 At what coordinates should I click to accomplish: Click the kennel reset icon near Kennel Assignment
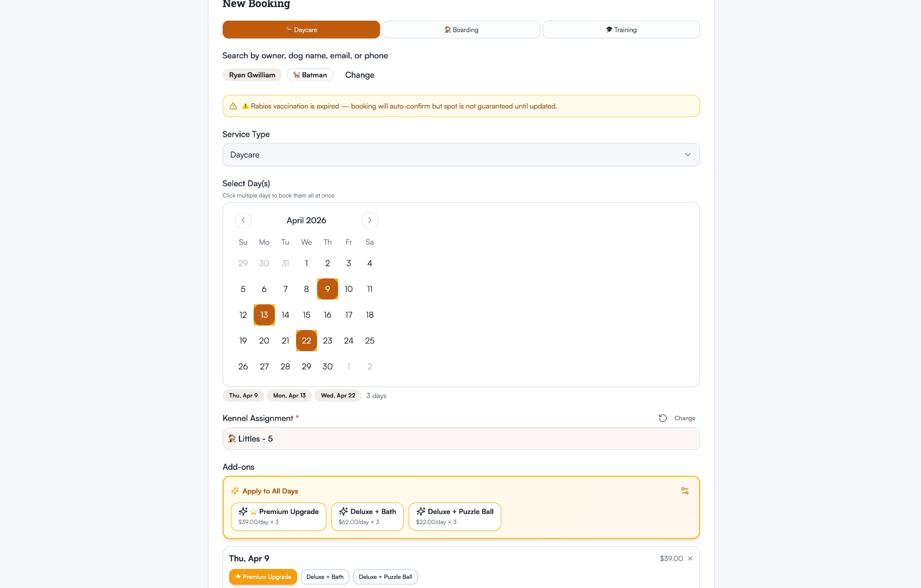[663, 418]
